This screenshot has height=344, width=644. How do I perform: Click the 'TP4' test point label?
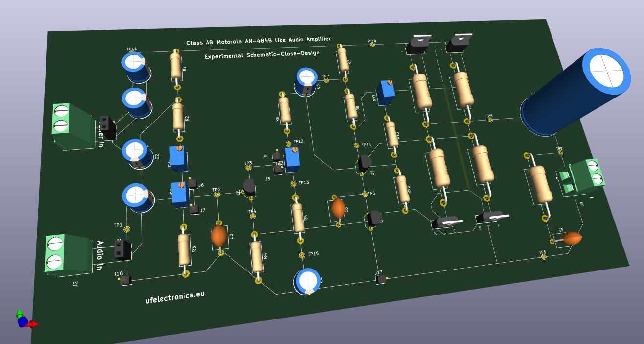(252, 212)
